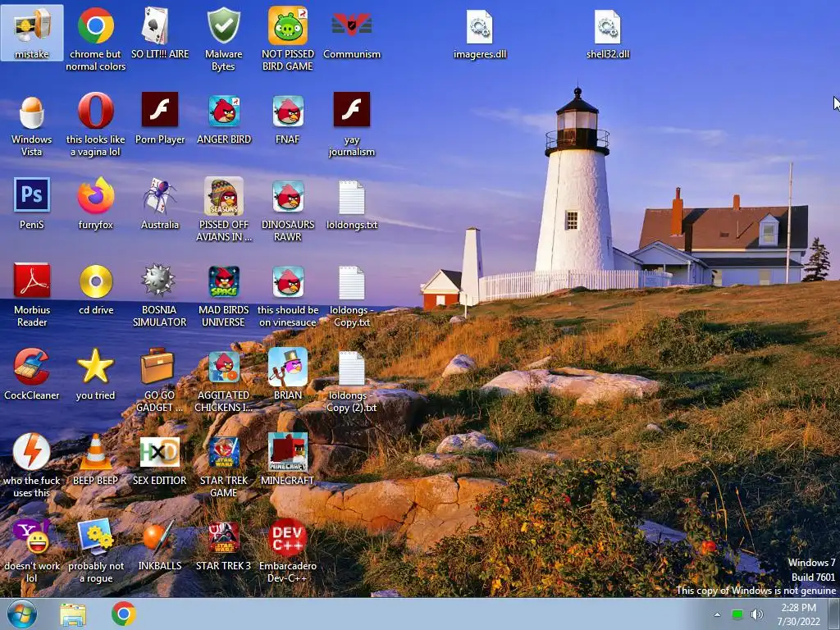Viewport: 840px width, 630px height.
Task: Open the volume speaker tray icon
Action: [x=756, y=614]
